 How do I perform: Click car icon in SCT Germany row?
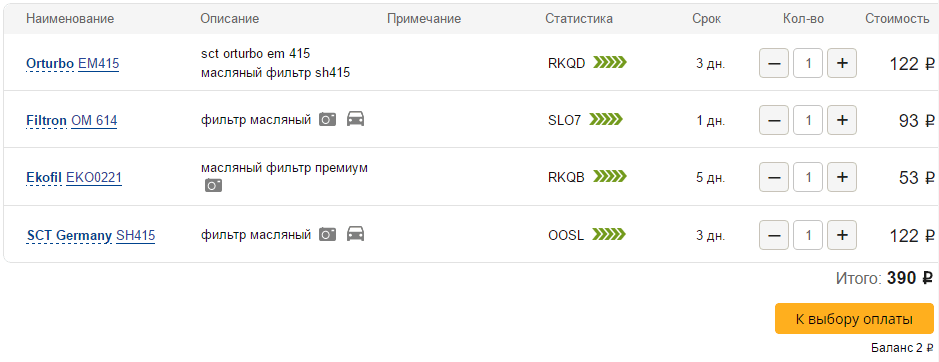tap(356, 234)
